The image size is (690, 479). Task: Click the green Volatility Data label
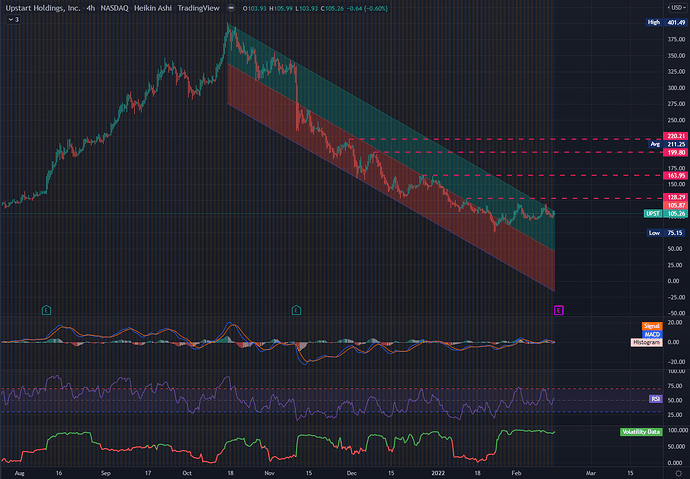[641, 432]
